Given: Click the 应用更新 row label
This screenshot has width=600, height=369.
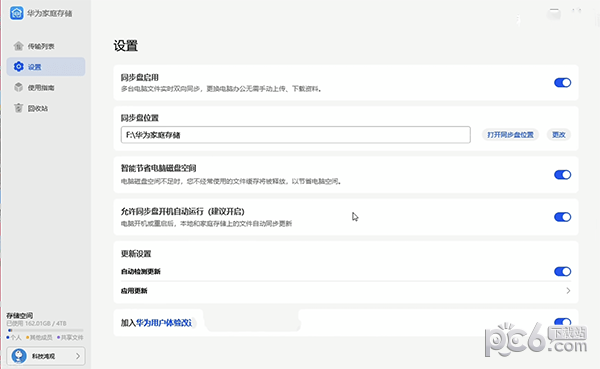Looking at the screenshot, I should [134, 291].
